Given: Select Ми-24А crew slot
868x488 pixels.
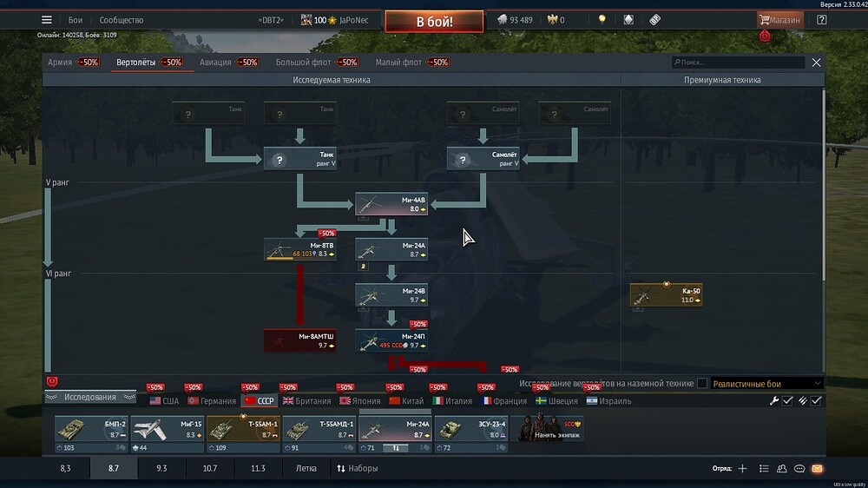Looking at the screenshot, I should [x=395, y=429].
